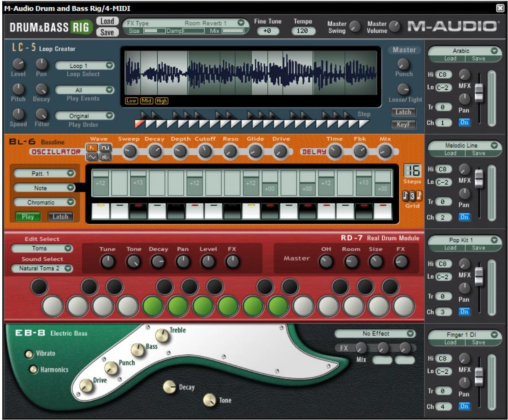Click the Tempo 120 value field
508x420 pixels.
coord(303,31)
